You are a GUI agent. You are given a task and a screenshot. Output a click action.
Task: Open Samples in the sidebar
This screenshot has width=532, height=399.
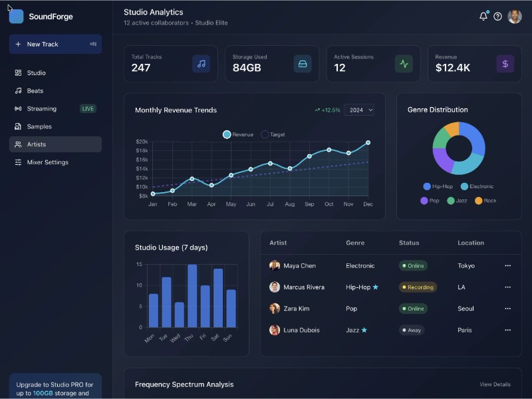(x=55, y=126)
